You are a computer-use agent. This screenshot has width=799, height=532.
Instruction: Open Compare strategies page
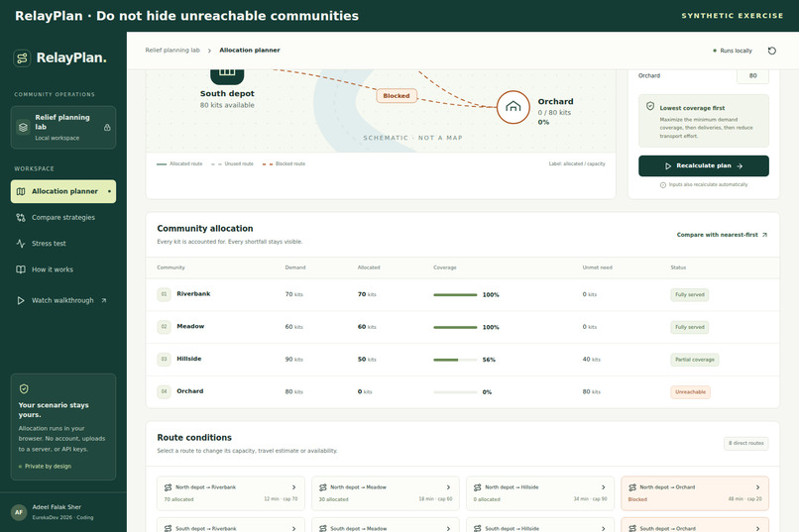tap(63, 217)
